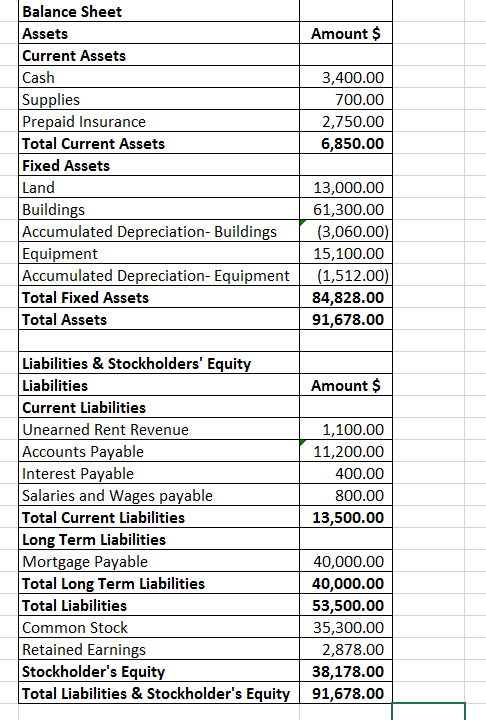Select the 13,500.00 total cell
Image resolution: width=486 pixels, height=720 pixels.
click(346, 517)
